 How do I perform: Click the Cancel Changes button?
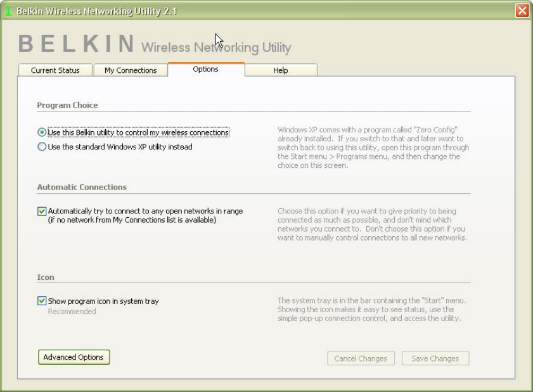(361, 358)
